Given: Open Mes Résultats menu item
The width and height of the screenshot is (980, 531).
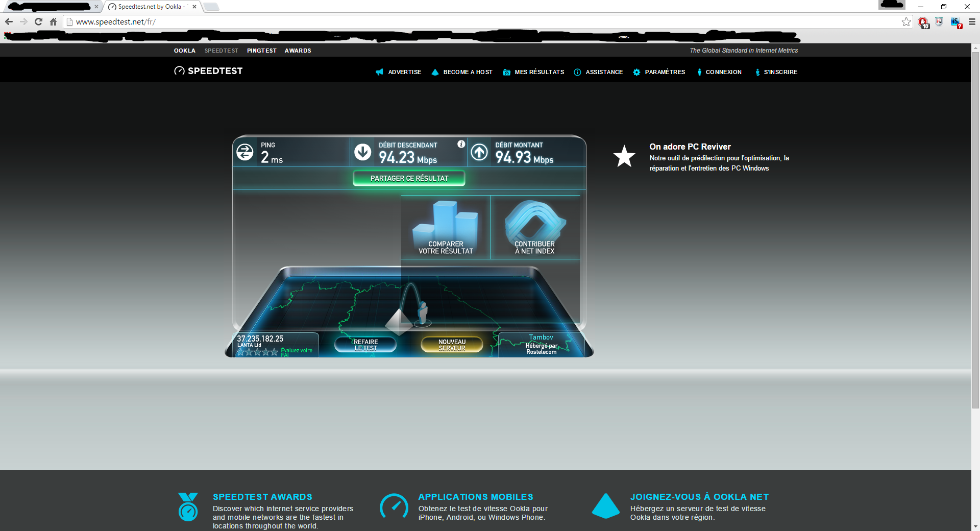Looking at the screenshot, I should point(534,72).
